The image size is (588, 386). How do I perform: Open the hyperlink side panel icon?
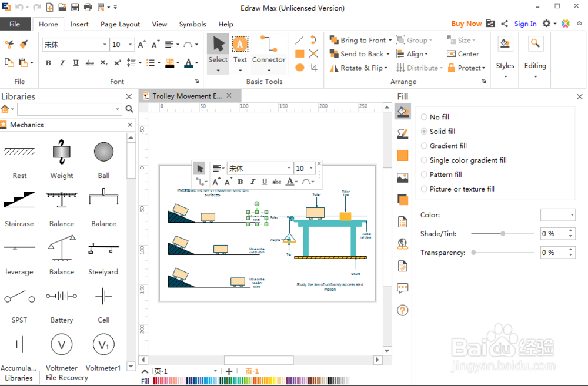(403, 244)
